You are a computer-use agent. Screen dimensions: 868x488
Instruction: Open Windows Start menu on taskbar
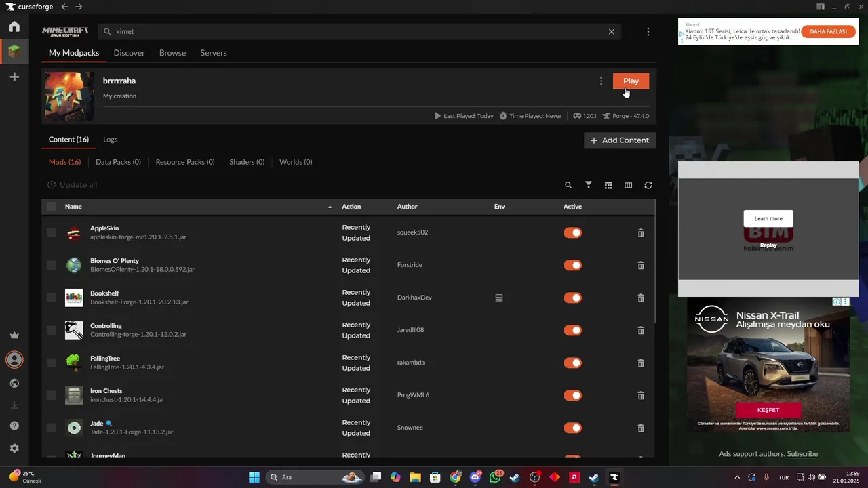point(254,477)
